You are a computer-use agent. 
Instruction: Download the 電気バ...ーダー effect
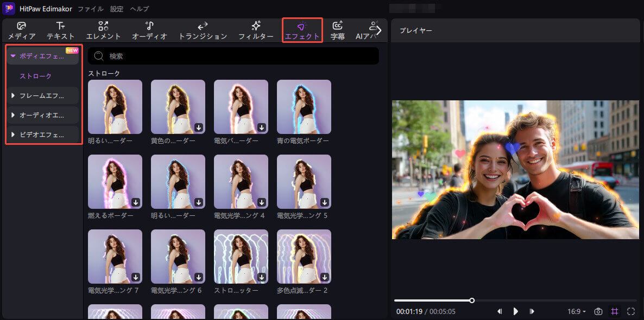pyautogui.click(x=262, y=127)
